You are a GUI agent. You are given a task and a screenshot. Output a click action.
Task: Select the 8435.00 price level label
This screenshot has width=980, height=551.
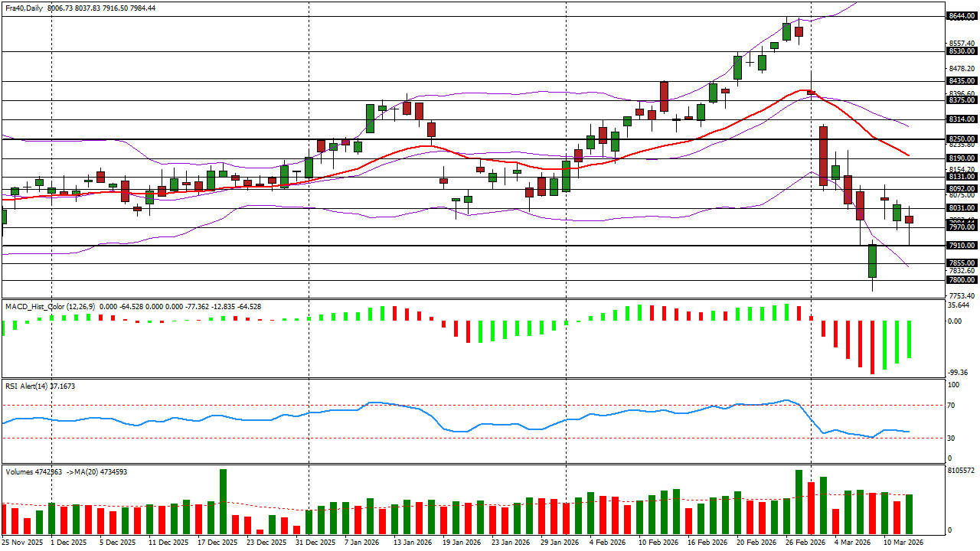pyautogui.click(x=960, y=81)
